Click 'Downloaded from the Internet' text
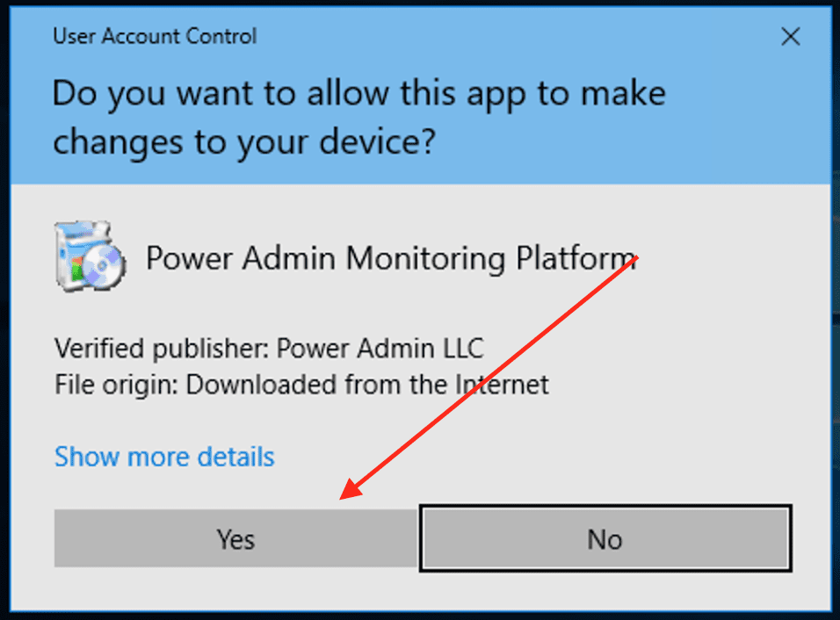The image size is (840, 620). (x=367, y=385)
